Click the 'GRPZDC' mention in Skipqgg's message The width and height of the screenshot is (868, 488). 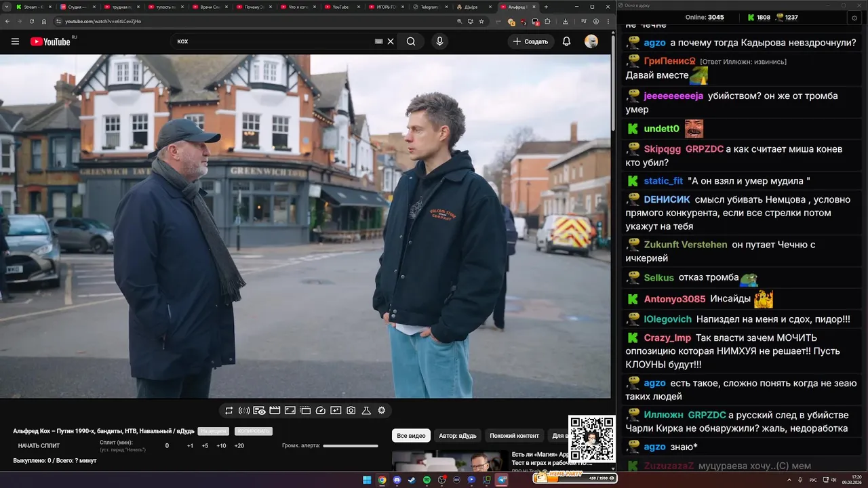[705, 148]
